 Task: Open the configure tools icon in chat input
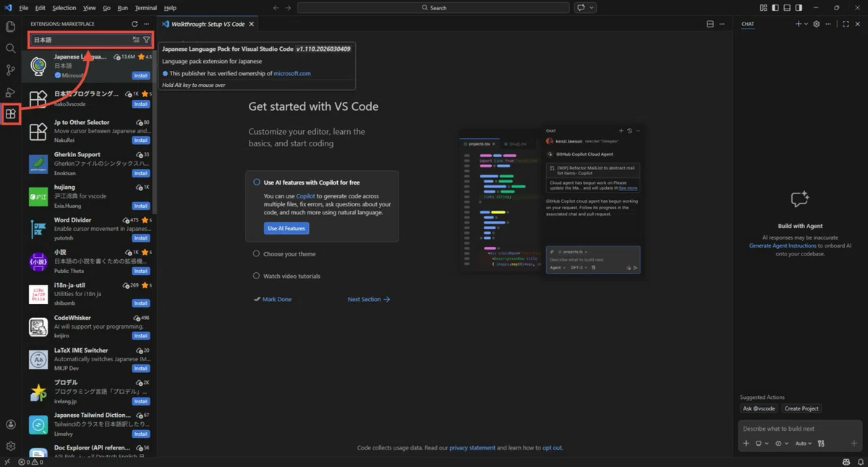pos(821,443)
